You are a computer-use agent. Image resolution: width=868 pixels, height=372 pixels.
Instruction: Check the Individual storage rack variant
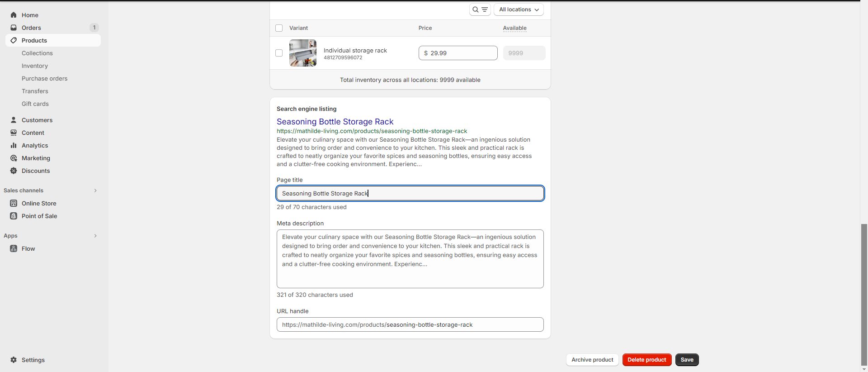click(x=279, y=53)
